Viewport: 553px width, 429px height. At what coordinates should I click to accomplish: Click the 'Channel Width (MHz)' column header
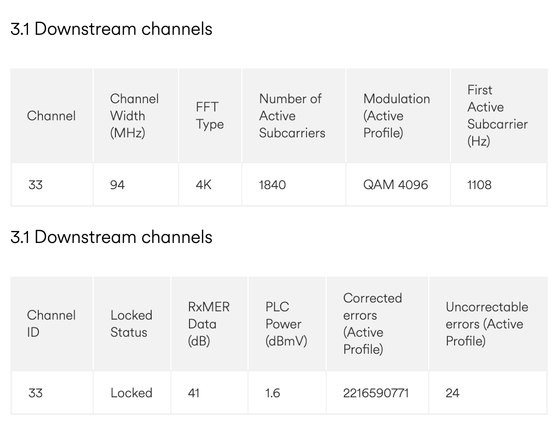(134, 116)
